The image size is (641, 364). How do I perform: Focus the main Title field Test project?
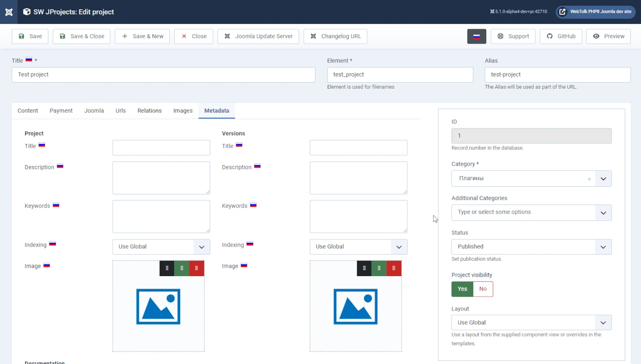click(x=164, y=75)
